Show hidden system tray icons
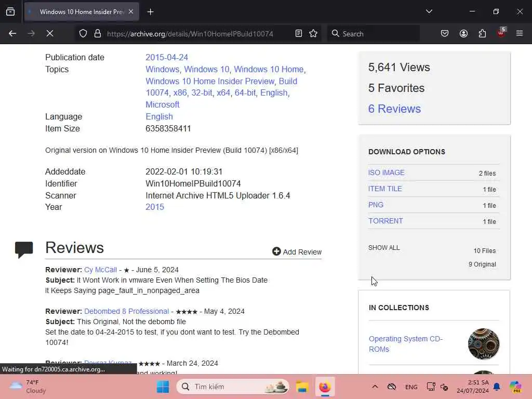Image resolution: width=532 pixels, height=399 pixels. [x=375, y=387]
